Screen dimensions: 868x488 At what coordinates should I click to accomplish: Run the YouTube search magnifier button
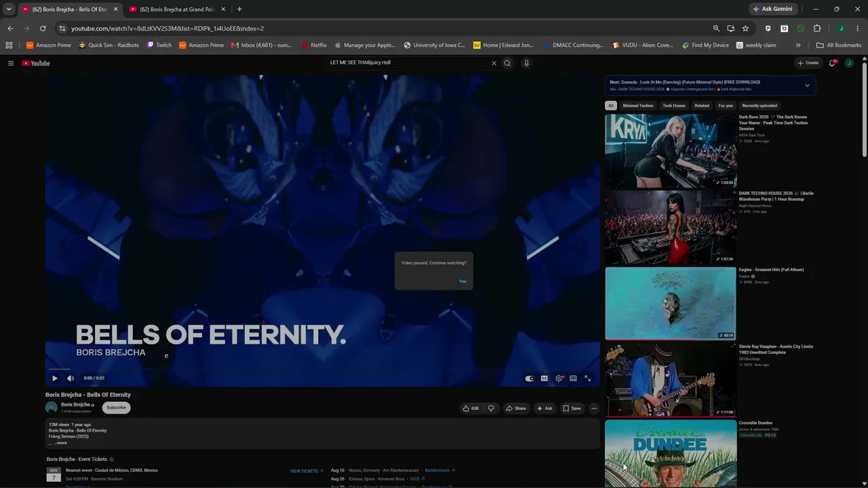507,63
